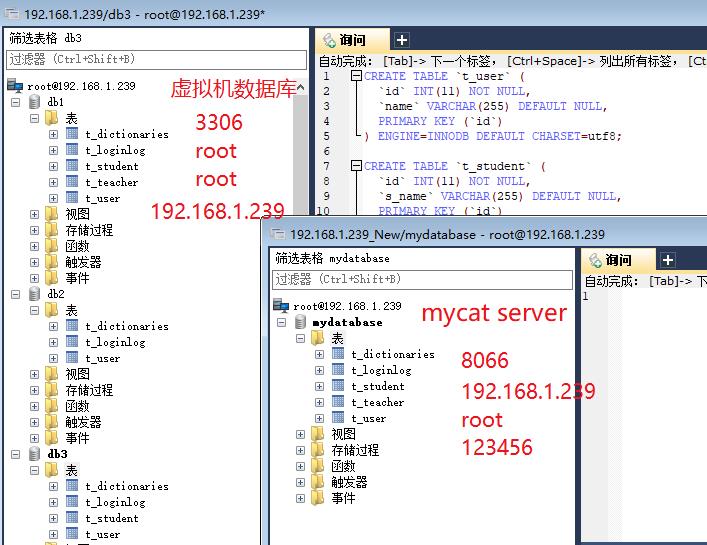
Task: Expand the t_dictionaries table under db2
Action: 53,326
